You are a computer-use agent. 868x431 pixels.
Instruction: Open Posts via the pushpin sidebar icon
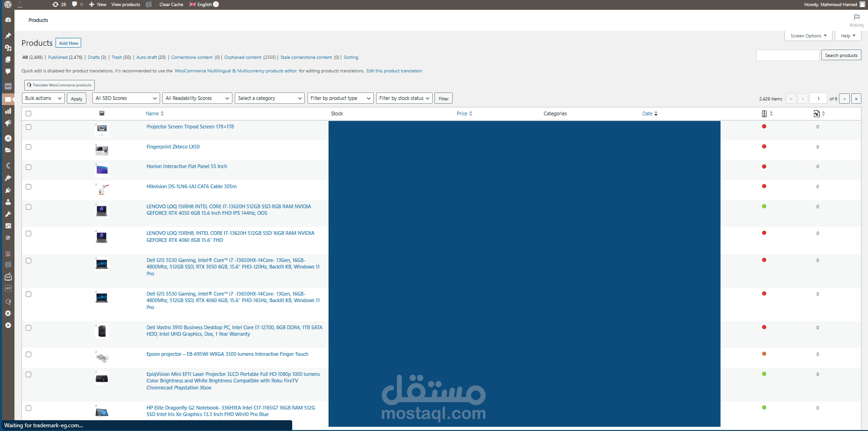tap(8, 35)
